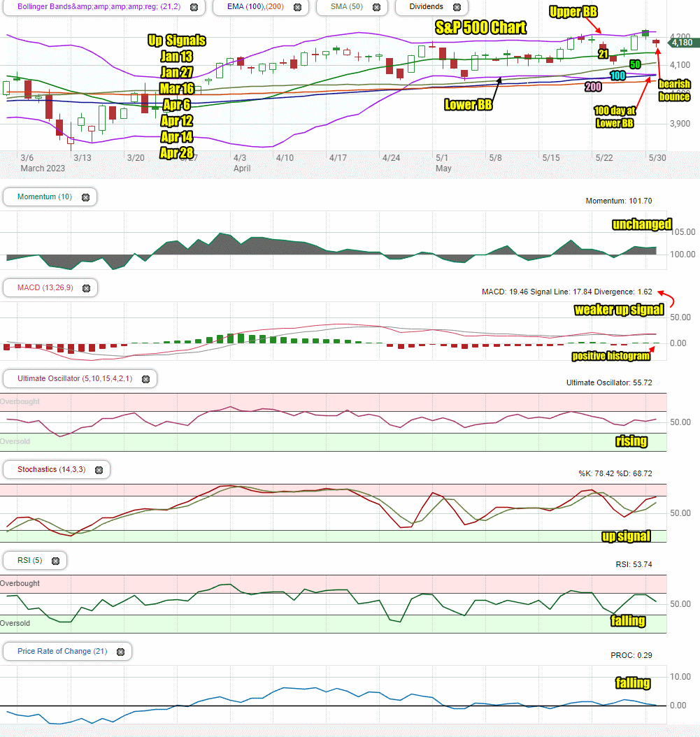This screenshot has width=700, height=737.
Task: Click the 3/6 March 2023 date label
Action: click(x=43, y=163)
